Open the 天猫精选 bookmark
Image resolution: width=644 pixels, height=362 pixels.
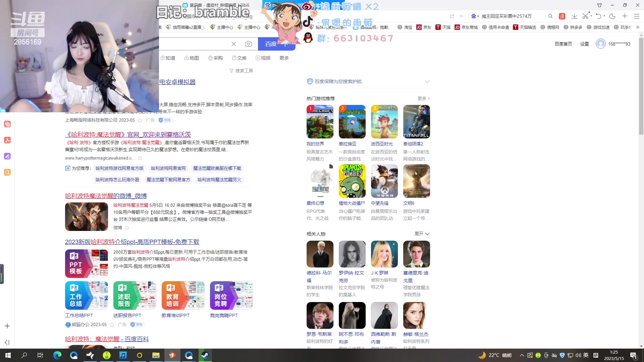[525, 27]
